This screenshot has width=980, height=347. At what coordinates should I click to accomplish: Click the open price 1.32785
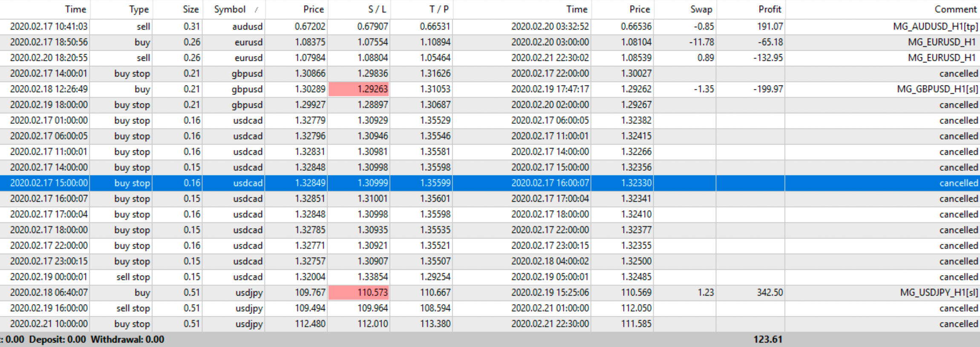(310, 230)
